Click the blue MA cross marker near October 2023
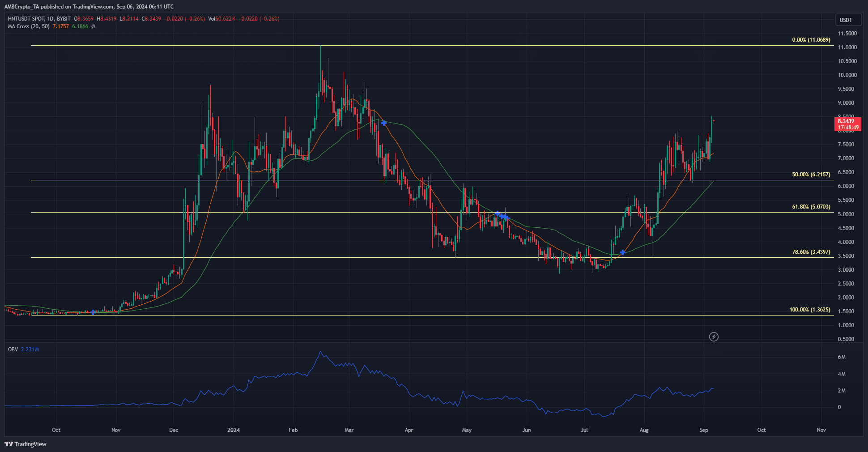Screen dimensions: 868x452 [93, 312]
